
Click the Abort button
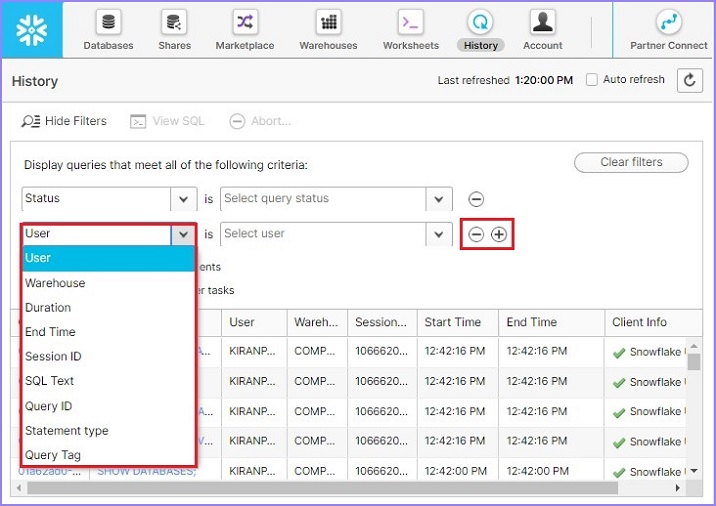click(260, 121)
